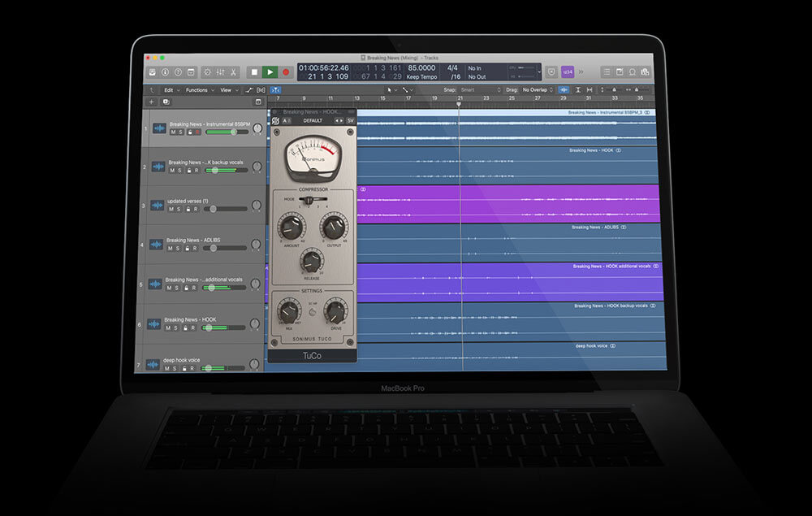
Task: Mute the Instrumental 85BPM track
Action: pyautogui.click(x=172, y=132)
